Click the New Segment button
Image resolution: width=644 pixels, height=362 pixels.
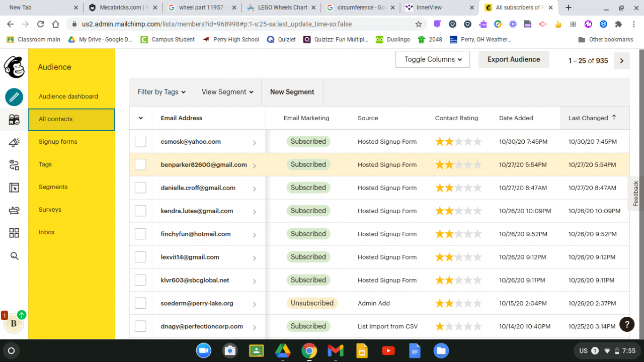[292, 92]
